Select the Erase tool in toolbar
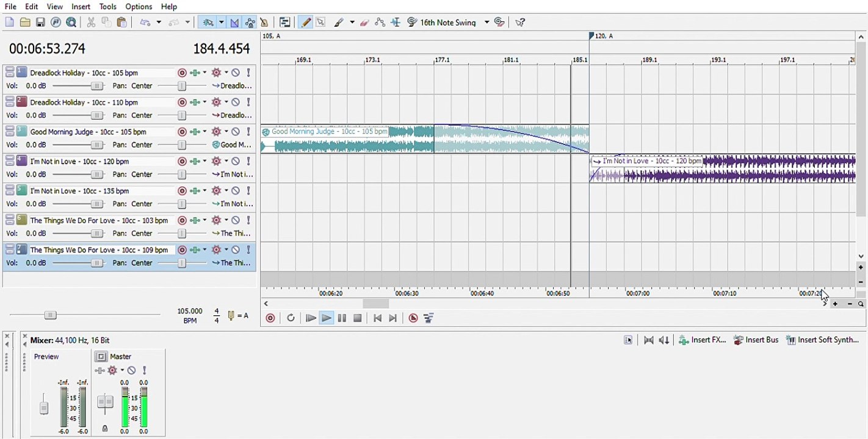Image resolution: width=868 pixels, height=439 pixels. tap(365, 23)
